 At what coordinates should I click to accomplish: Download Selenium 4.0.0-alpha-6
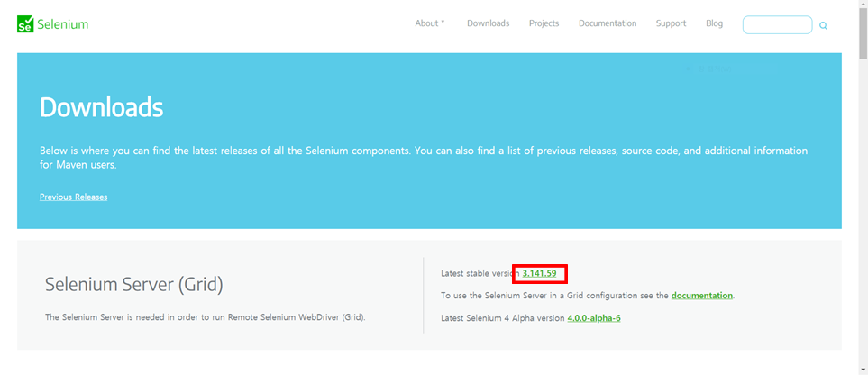pos(594,318)
